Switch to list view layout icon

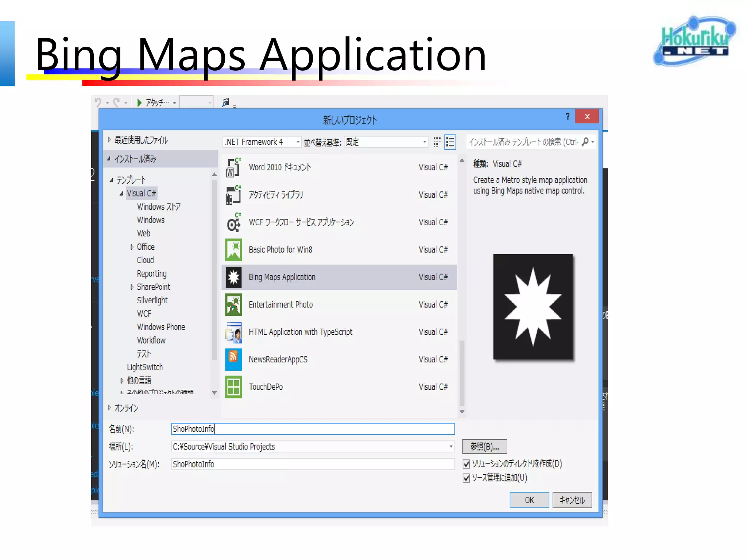[x=450, y=142]
